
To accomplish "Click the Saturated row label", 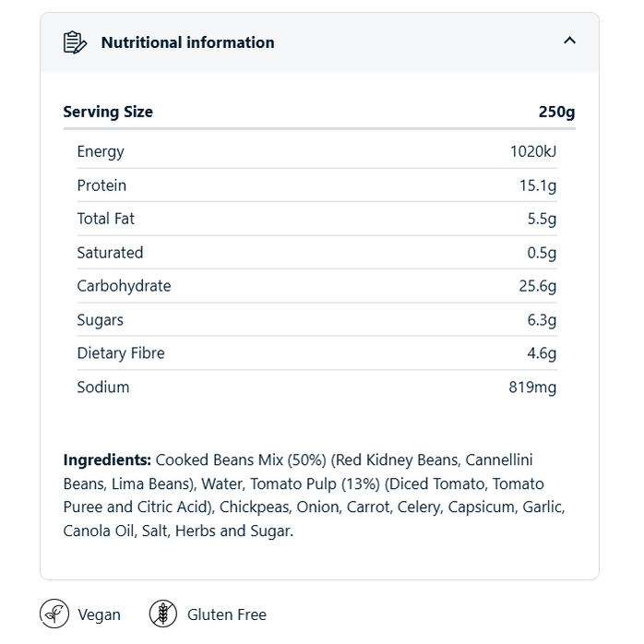I will point(110,253).
